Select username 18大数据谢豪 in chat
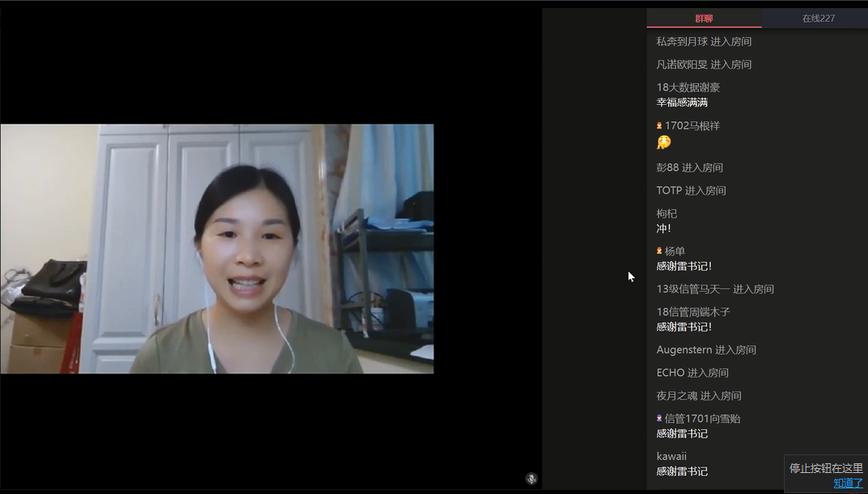Viewport: 868px width, 494px height. [x=688, y=87]
